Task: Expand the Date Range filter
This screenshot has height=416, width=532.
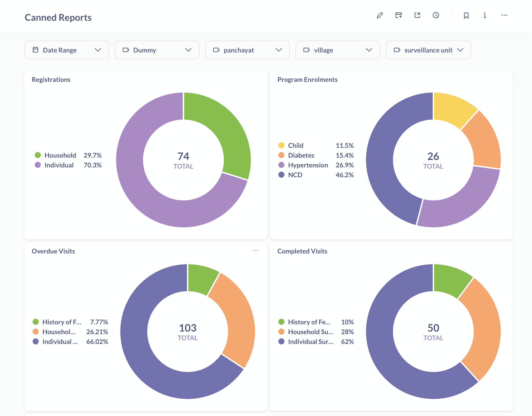Action: click(66, 50)
